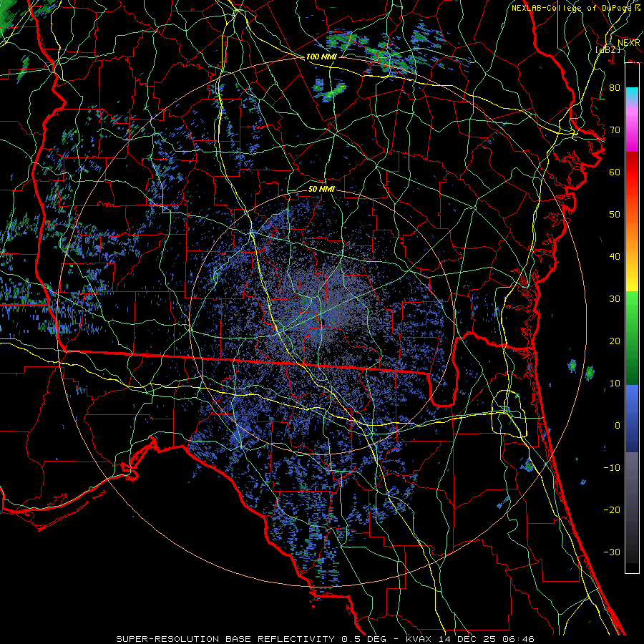Click the 50 value on the dBZ scale
The height and width of the screenshot is (644, 644).
[x=615, y=215]
